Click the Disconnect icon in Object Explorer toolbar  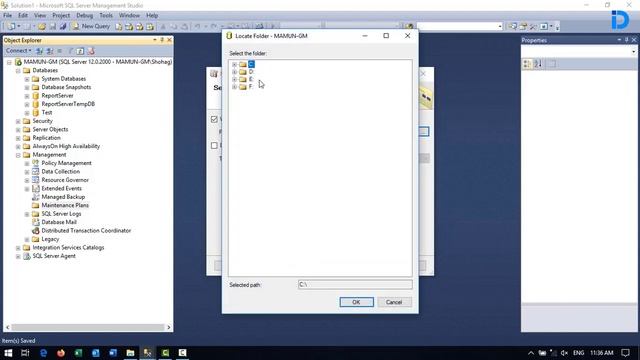(x=49, y=51)
